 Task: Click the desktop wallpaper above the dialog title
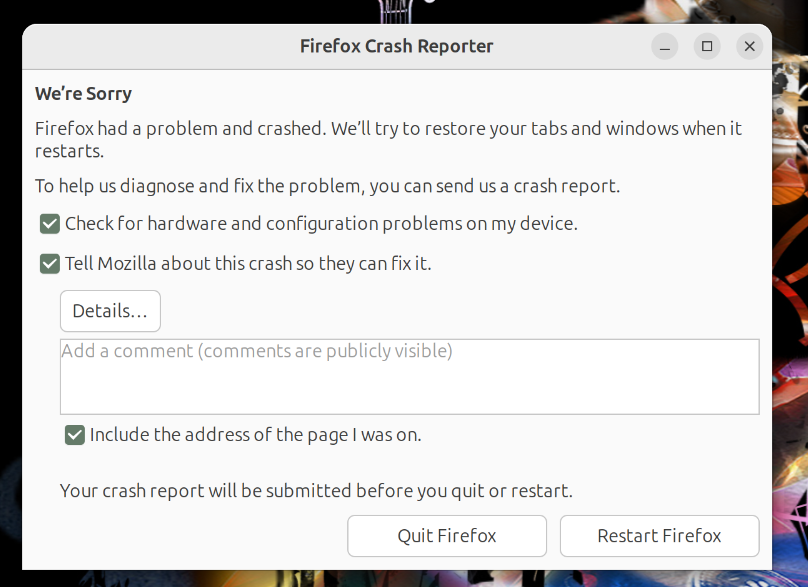click(206, 10)
